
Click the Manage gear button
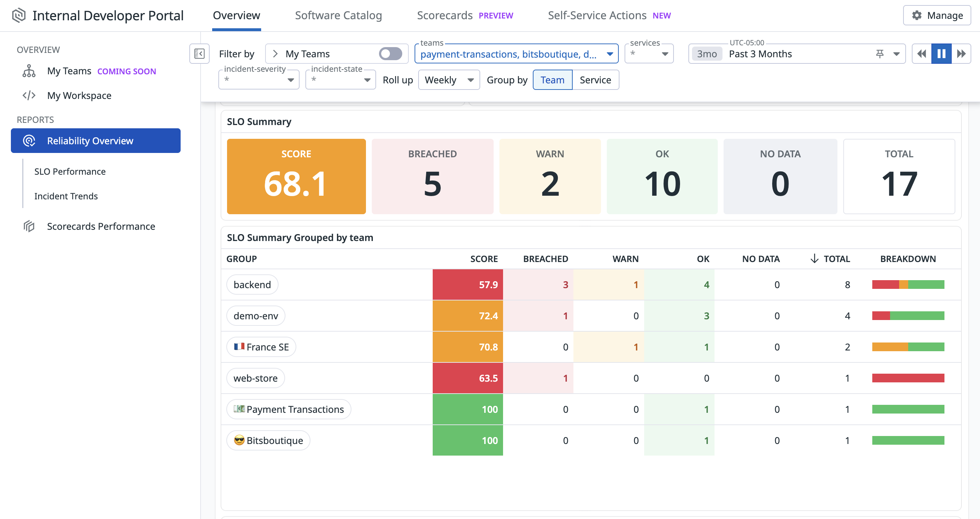point(937,16)
